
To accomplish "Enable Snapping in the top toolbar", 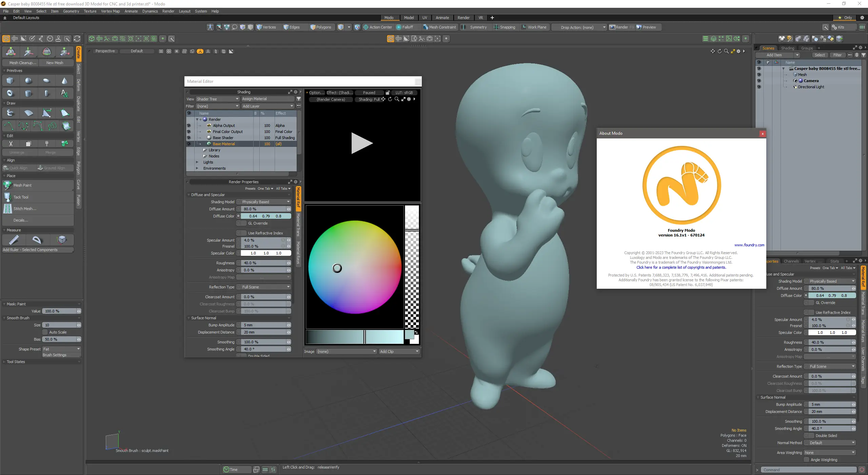I will [x=505, y=27].
